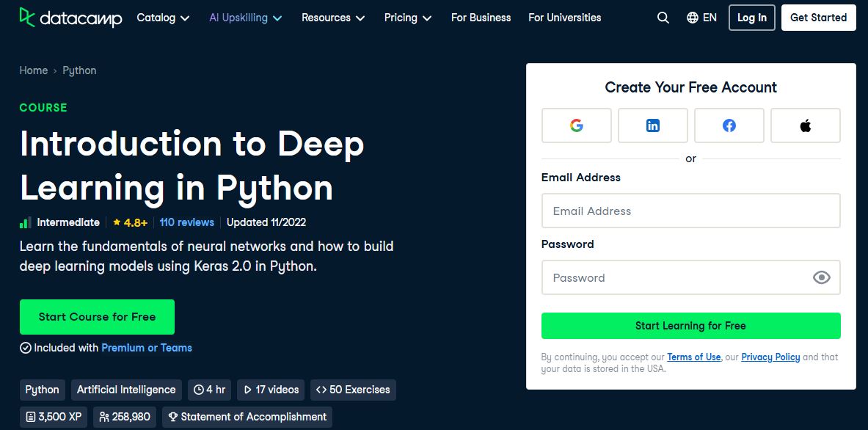Click Start Course for Free
868x430 pixels.
97,317
